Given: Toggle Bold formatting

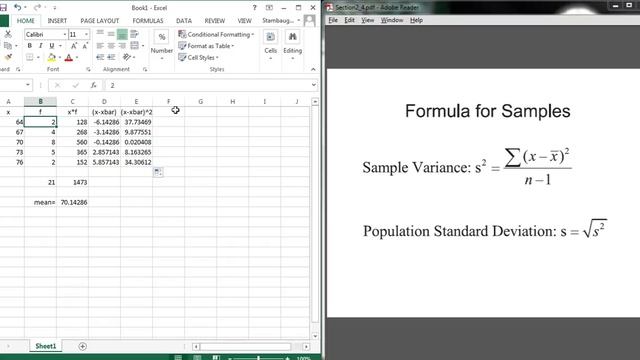Looking at the screenshot, I should [29, 46].
